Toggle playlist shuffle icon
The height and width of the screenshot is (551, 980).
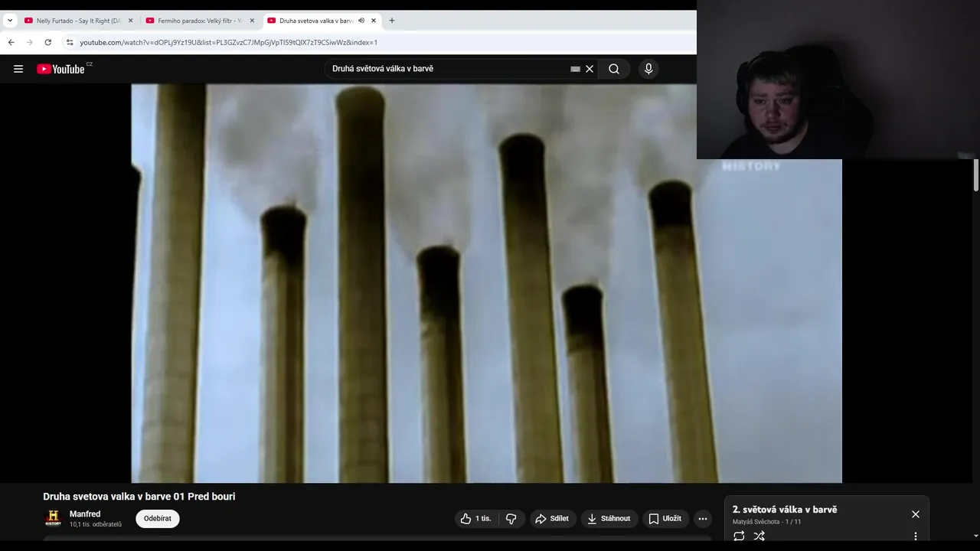coord(759,536)
